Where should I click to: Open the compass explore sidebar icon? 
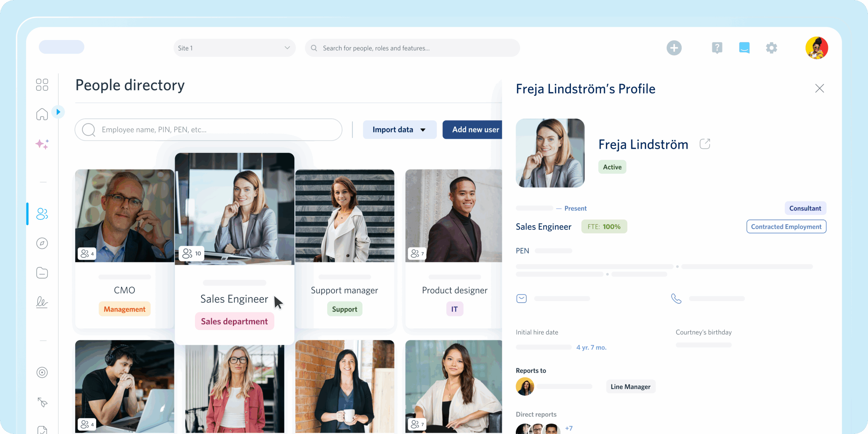pos(42,243)
